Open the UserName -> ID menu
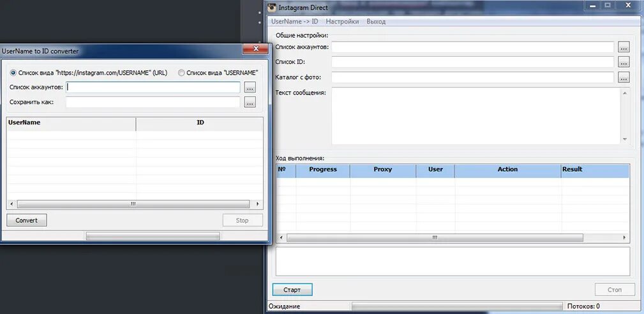Viewport: 644px width, 314px height. 294,21
